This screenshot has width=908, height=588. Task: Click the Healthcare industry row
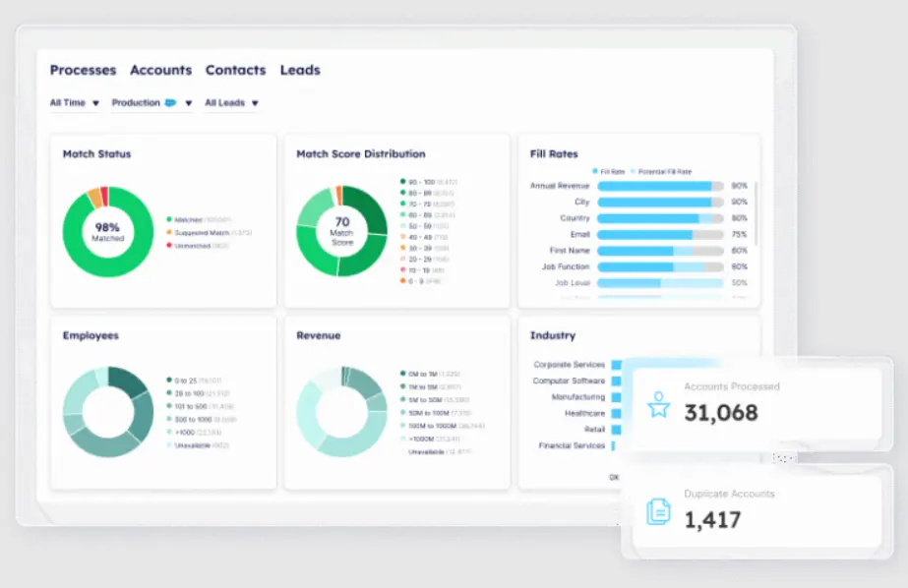[593, 413]
